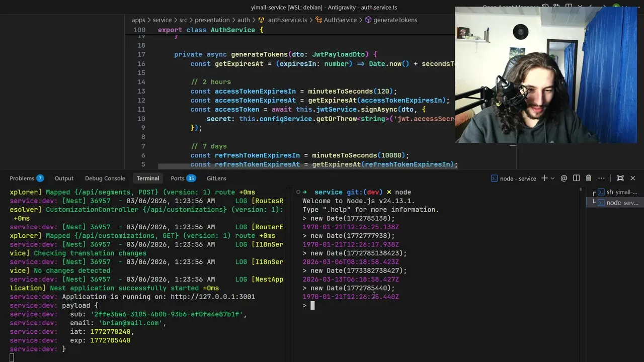This screenshot has width=644, height=362.
Task: Select the node terminal in the terminal list
Action: tap(616, 203)
